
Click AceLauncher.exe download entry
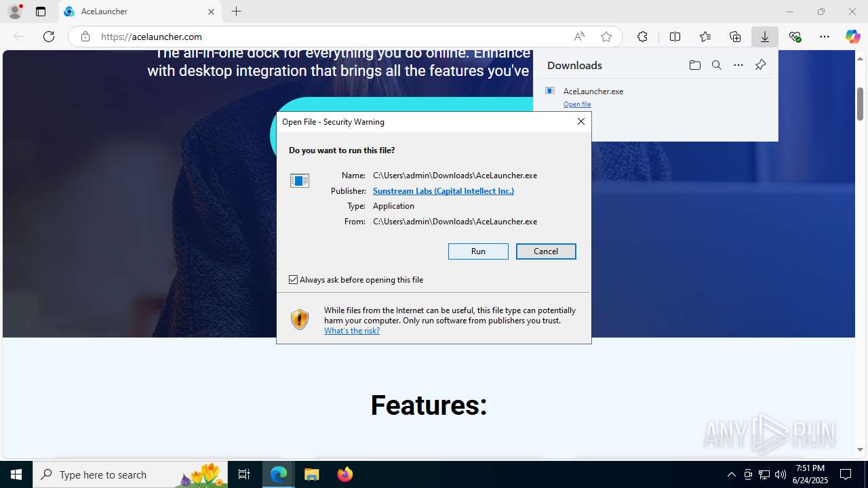[655, 97]
